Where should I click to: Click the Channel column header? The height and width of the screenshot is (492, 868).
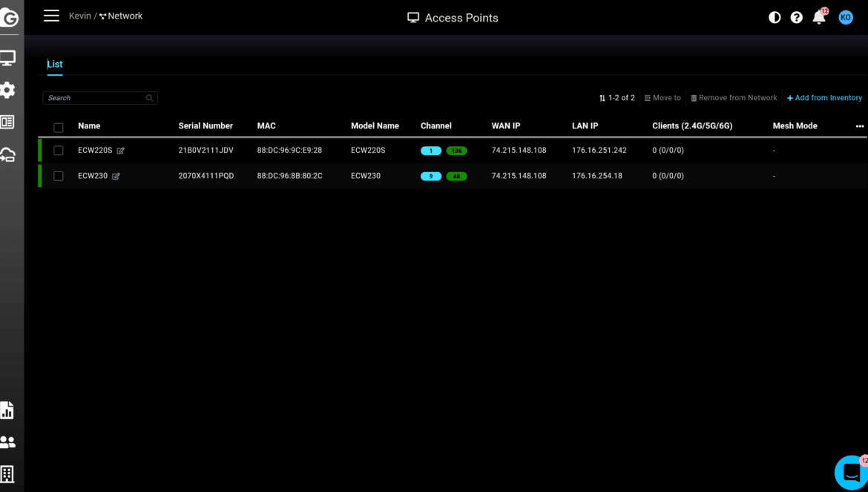[436, 126]
